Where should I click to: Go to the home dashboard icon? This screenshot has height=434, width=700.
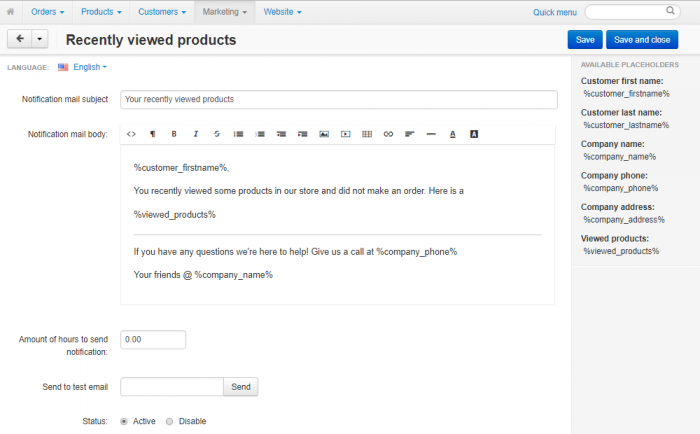10,12
